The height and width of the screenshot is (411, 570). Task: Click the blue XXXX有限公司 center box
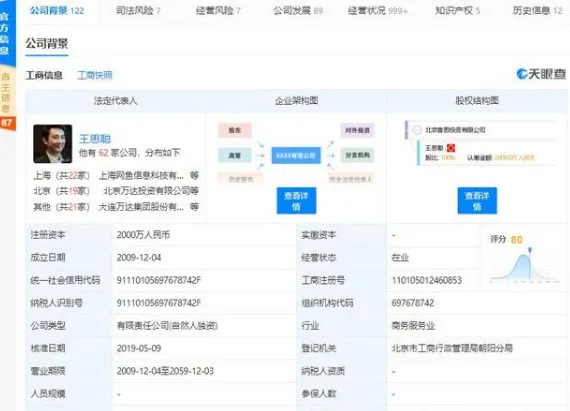pyautogui.click(x=296, y=156)
